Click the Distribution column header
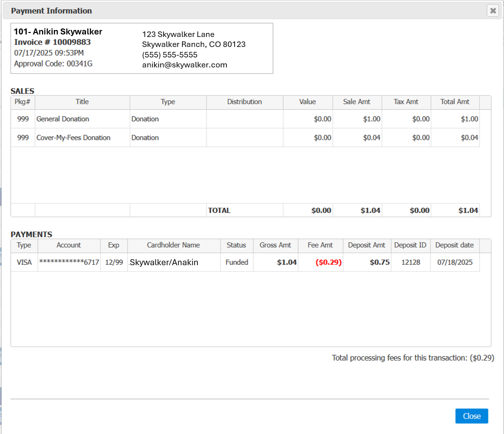This screenshot has height=434, width=504. (244, 102)
